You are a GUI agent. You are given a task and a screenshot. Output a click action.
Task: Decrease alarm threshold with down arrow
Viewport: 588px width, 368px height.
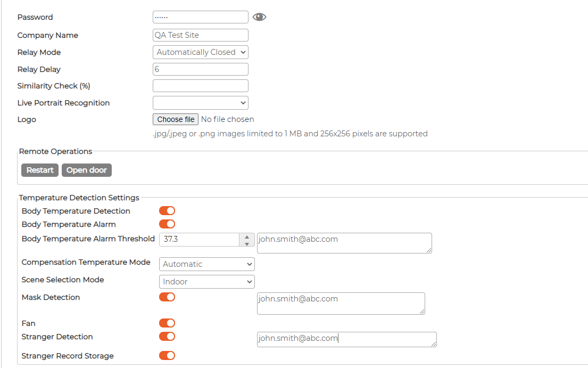(x=247, y=243)
